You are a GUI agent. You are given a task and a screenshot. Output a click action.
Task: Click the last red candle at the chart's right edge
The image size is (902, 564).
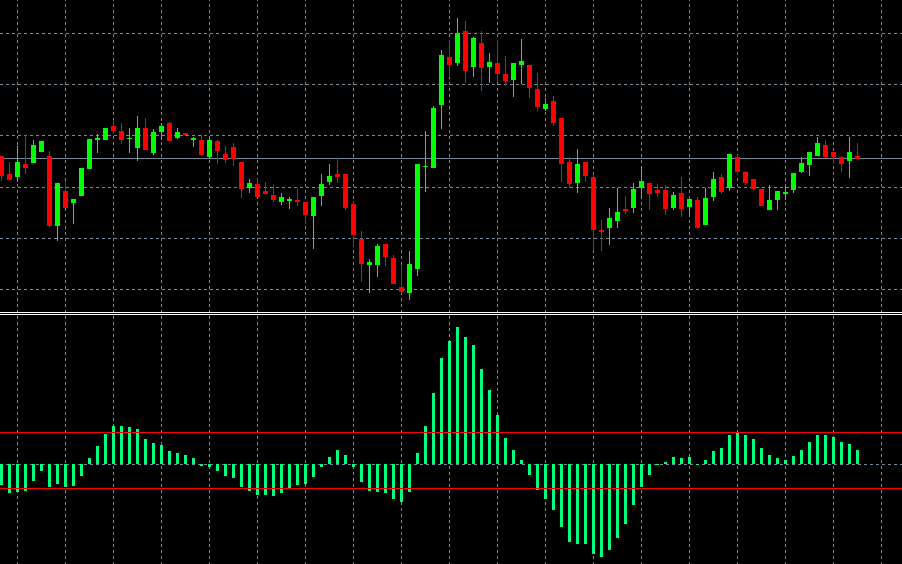pos(857,157)
